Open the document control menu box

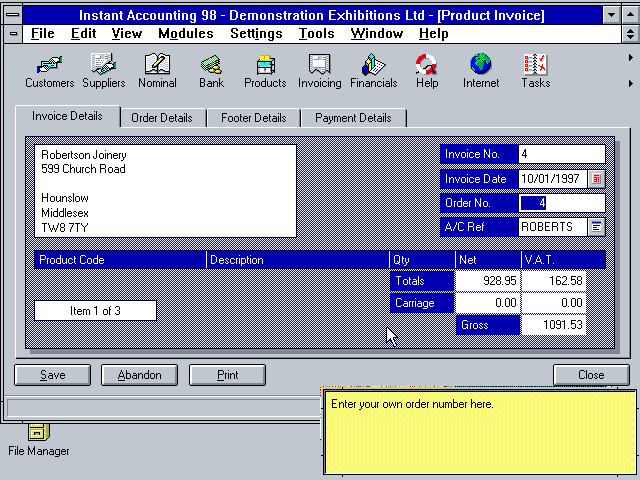coord(13,34)
